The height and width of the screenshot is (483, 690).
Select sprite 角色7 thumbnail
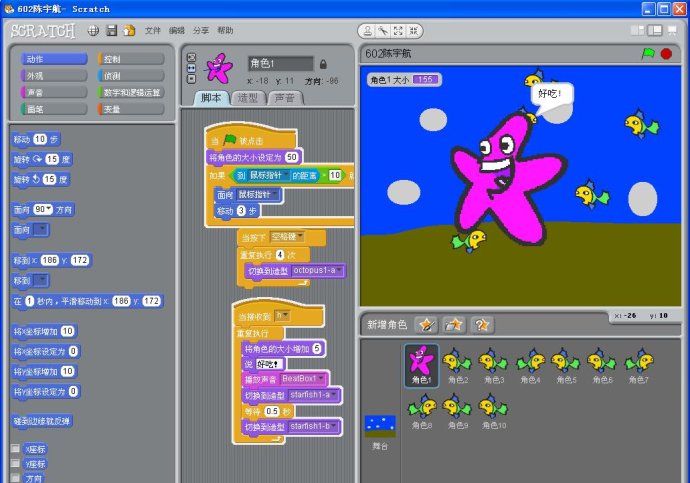tap(639, 365)
